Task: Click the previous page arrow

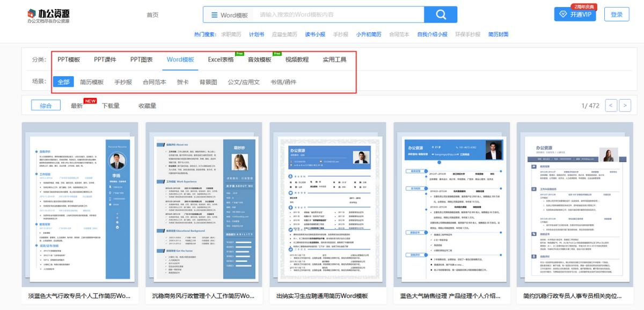Action: point(611,106)
